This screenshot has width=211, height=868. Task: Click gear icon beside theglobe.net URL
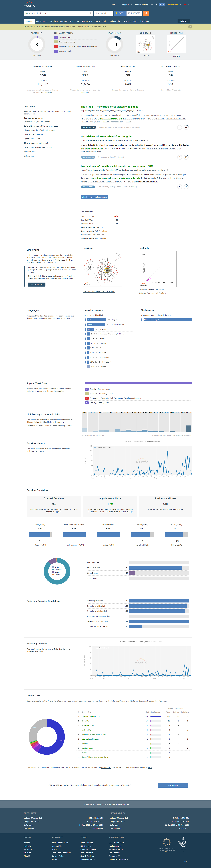point(142,110)
